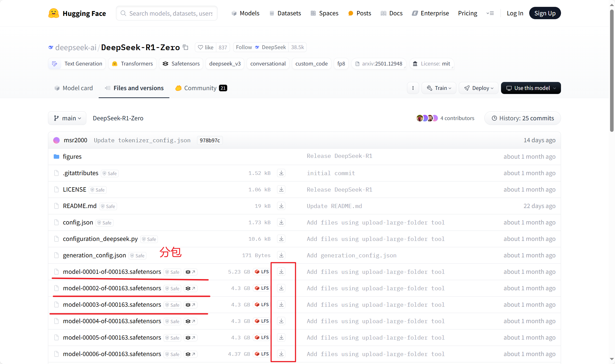Open the three-dot more options menu

click(x=413, y=88)
